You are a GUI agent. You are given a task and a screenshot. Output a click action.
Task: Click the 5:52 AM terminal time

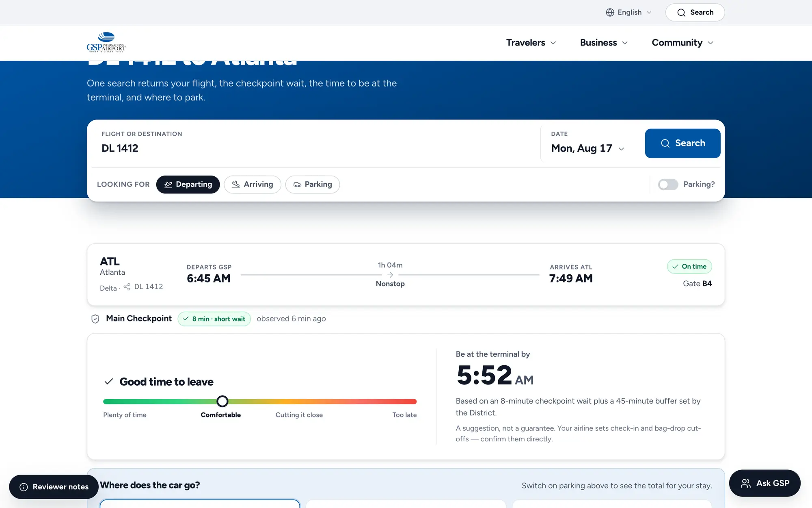pyautogui.click(x=495, y=375)
